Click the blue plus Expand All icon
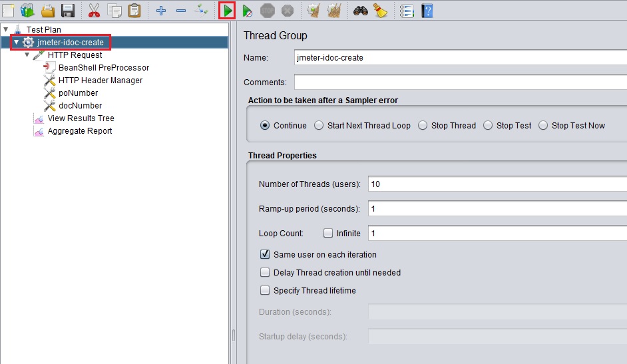 161,11
